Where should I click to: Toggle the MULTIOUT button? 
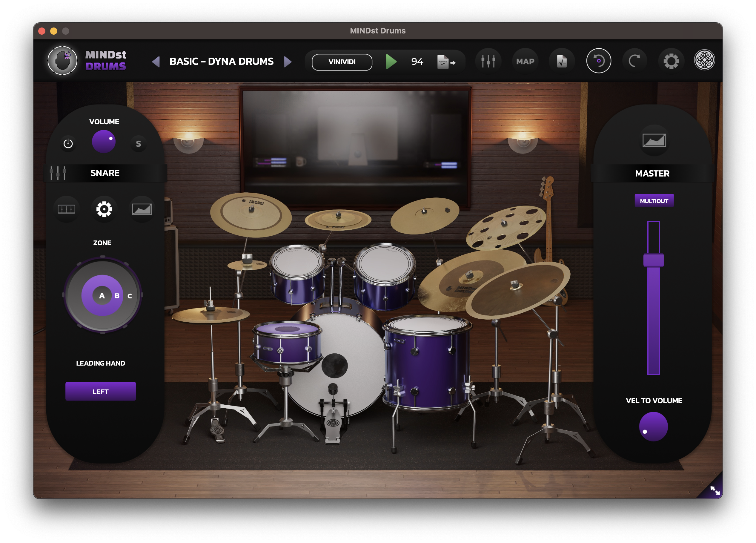(x=654, y=201)
